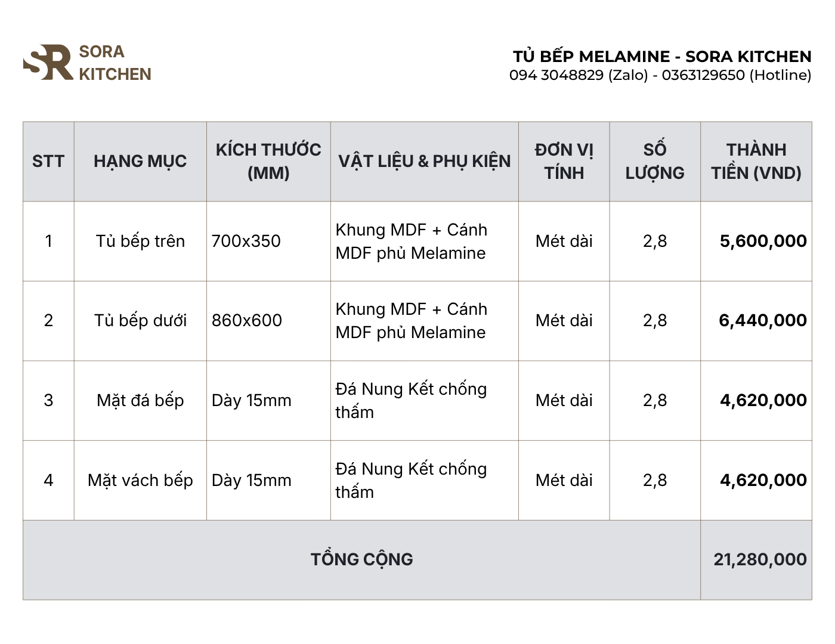The height and width of the screenshot is (644, 835).
Task: Select the Mặt vách bếp item cell
Action: coord(140,480)
